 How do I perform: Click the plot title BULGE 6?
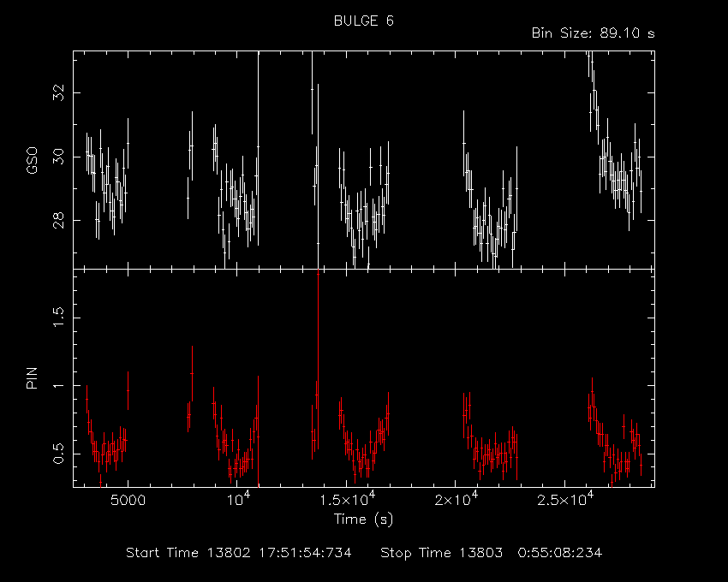(363, 21)
